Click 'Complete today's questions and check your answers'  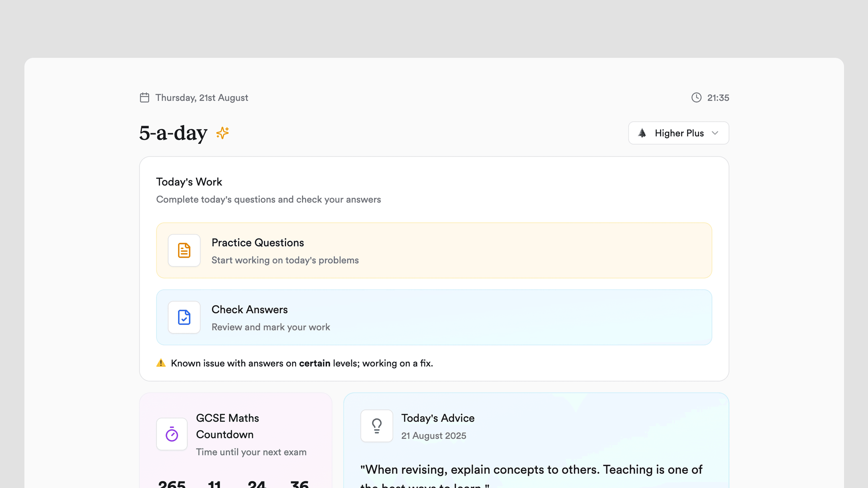pos(269,199)
